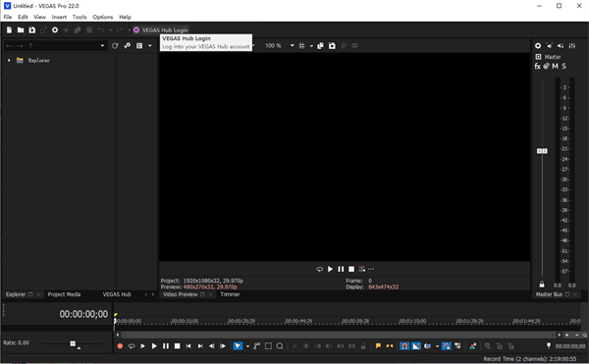Click the timeline Record button
The image size is (589, 364).
point(120,346)
